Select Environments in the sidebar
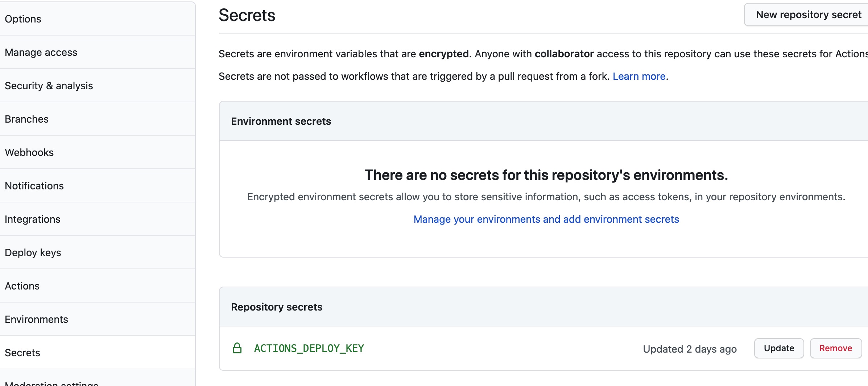The width and height of the screenshot is (868, 386). (37, 319)
